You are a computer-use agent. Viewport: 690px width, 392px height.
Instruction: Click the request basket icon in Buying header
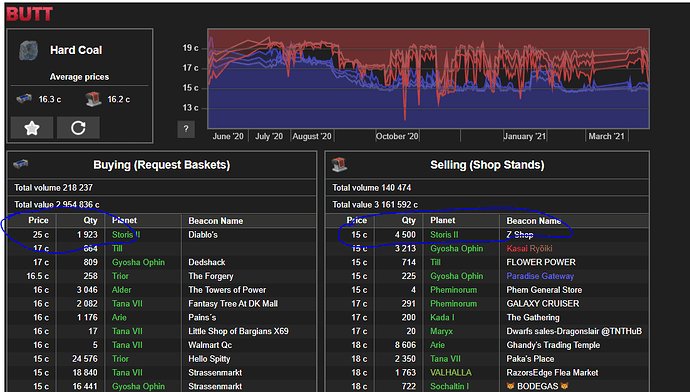[21, 164]
